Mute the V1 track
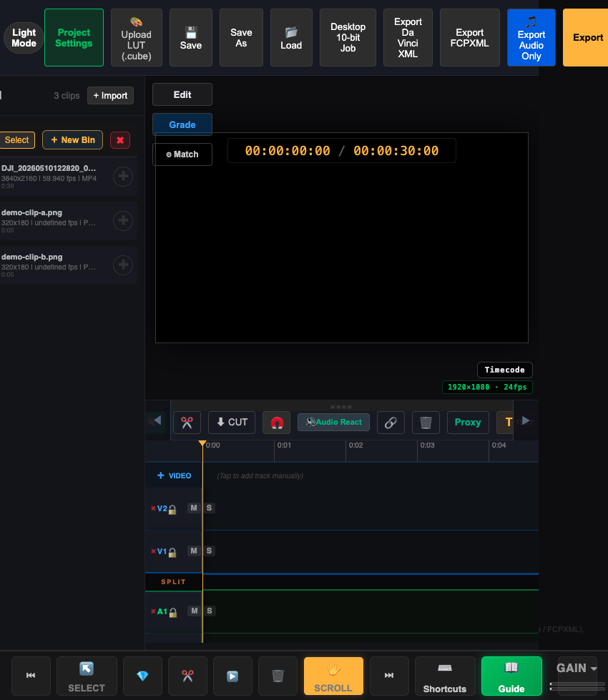 194,551
